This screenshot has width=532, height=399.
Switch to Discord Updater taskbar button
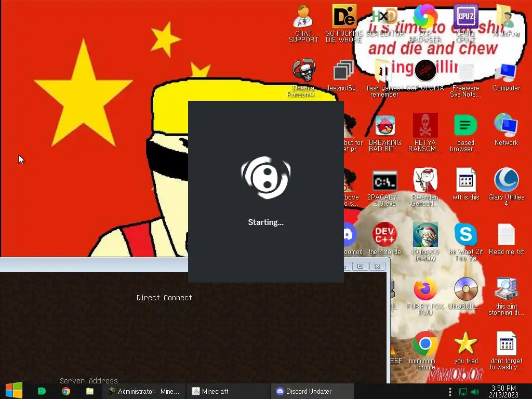[x=312, y=391]
